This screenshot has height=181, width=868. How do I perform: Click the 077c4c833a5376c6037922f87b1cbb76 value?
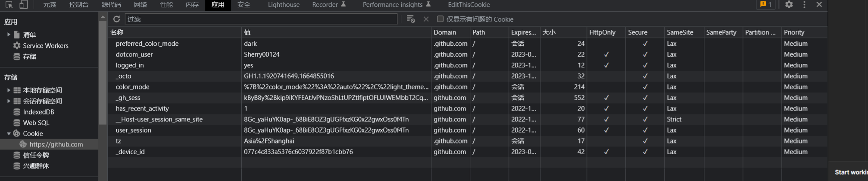pyautogui.click(x=298, y=152)
